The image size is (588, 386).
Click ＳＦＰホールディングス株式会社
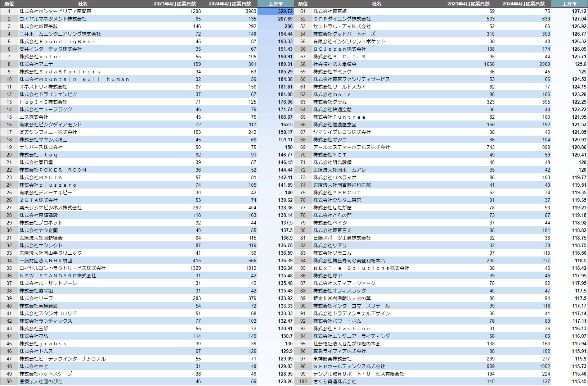[349, 366]
